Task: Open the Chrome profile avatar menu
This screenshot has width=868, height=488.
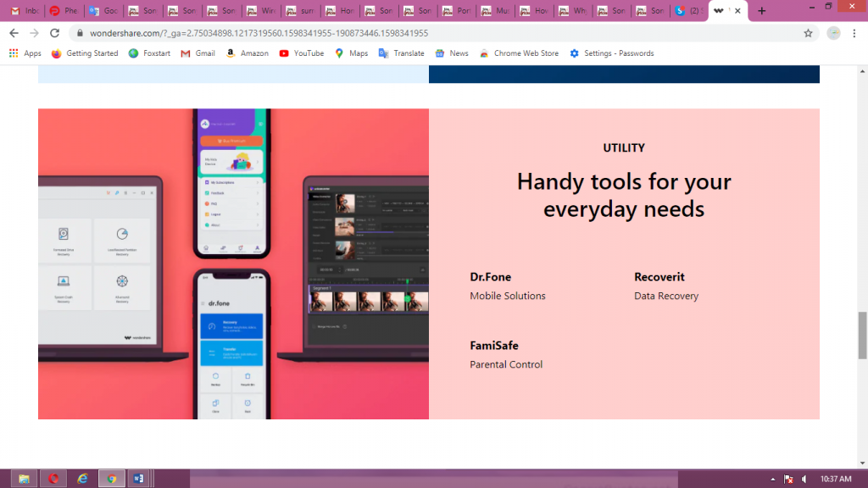Action: (x=833, y=33)
